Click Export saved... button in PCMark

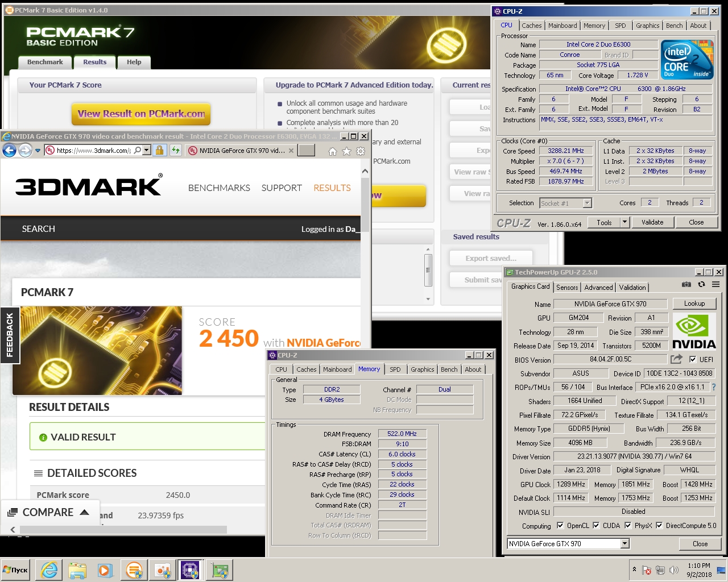click(491, 258)
